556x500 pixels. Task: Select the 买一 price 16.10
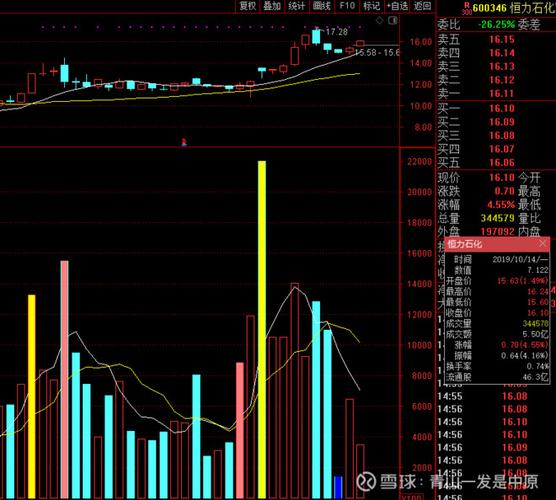[501, 108]
